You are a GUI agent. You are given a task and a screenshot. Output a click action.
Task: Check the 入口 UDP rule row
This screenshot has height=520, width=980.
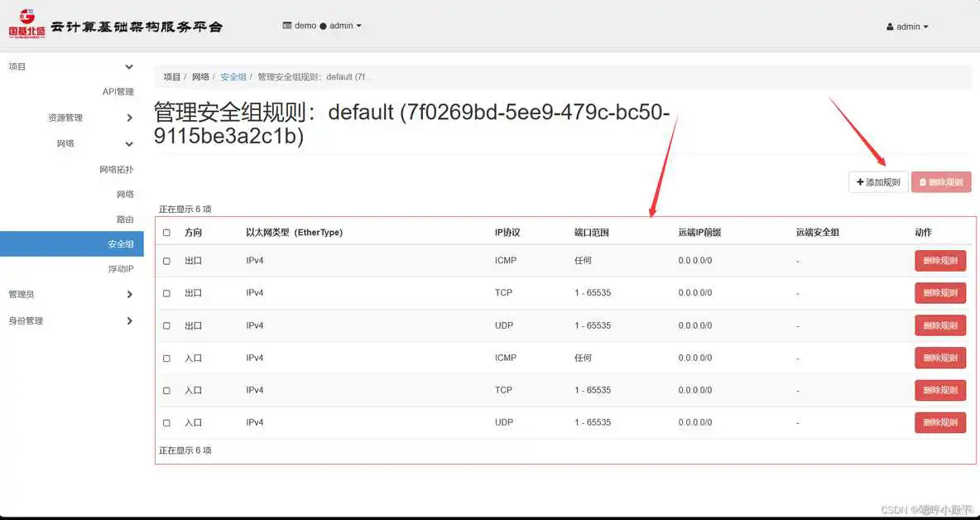tap(166, 422)
